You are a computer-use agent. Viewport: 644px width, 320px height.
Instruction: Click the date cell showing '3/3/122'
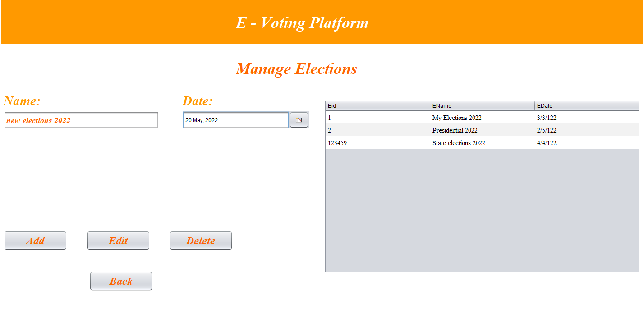(x=547, y=118)
